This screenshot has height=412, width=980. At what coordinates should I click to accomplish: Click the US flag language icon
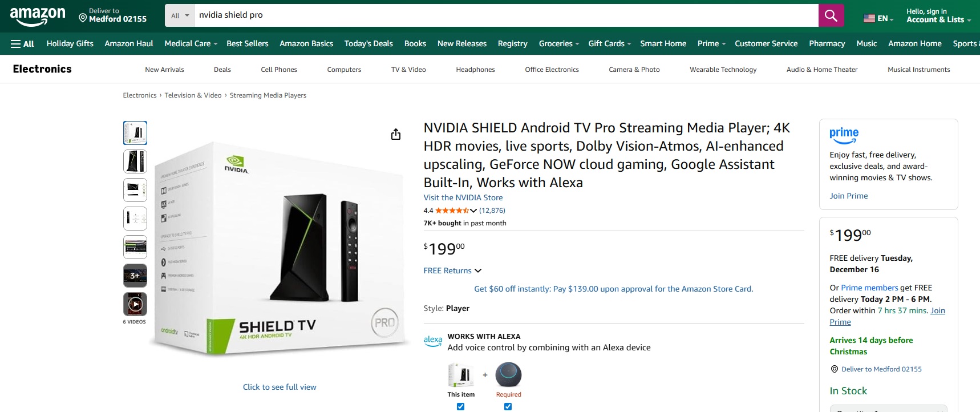(x=869, y=18)
